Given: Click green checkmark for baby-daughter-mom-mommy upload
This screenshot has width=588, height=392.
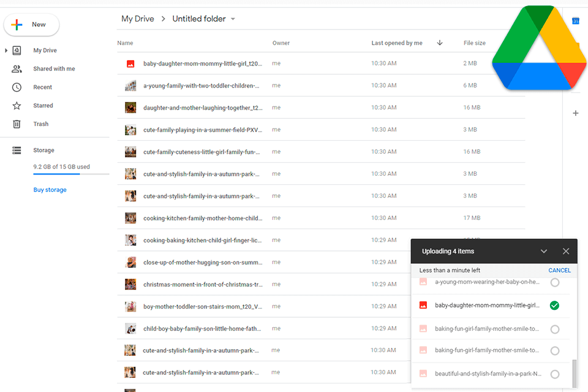Looking at the screenshot, I should 555,306.
